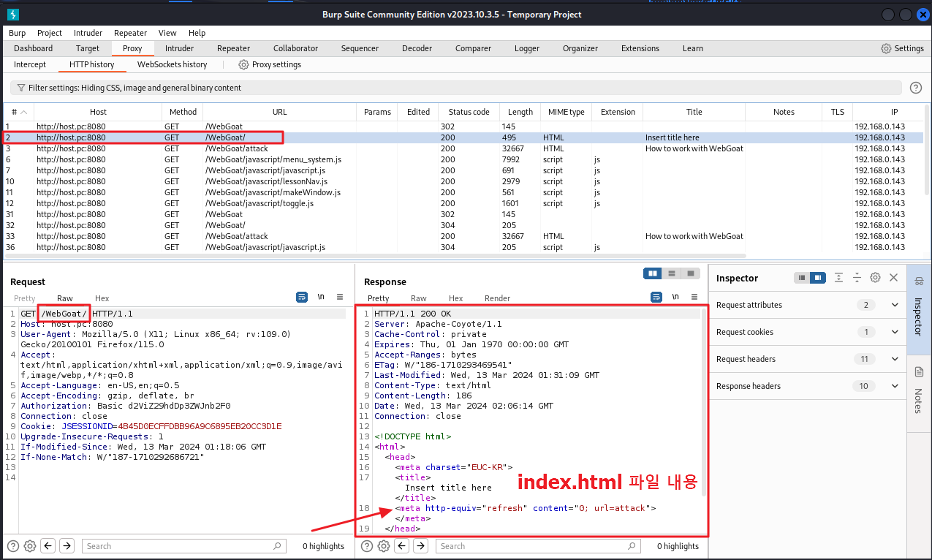Select the row for /WebGoat/javascript/lessonNav.js
Screen dimensions: 932x560
click(x=463, y=181)
